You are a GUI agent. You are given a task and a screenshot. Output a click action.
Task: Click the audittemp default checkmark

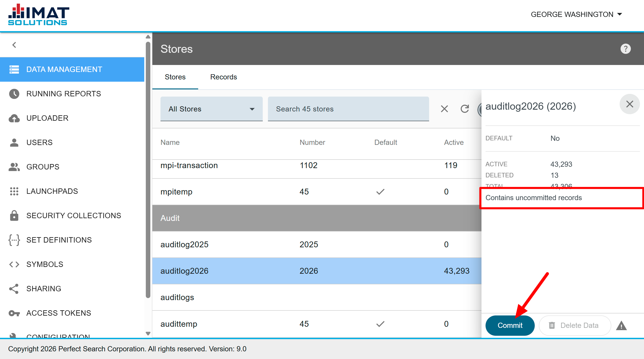(x=380, y=324)
